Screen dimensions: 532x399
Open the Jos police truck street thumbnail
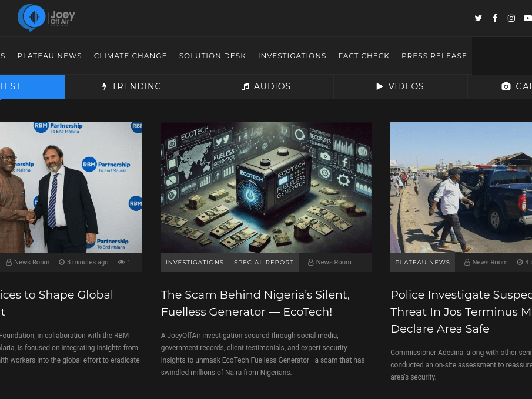pos(461,187)
